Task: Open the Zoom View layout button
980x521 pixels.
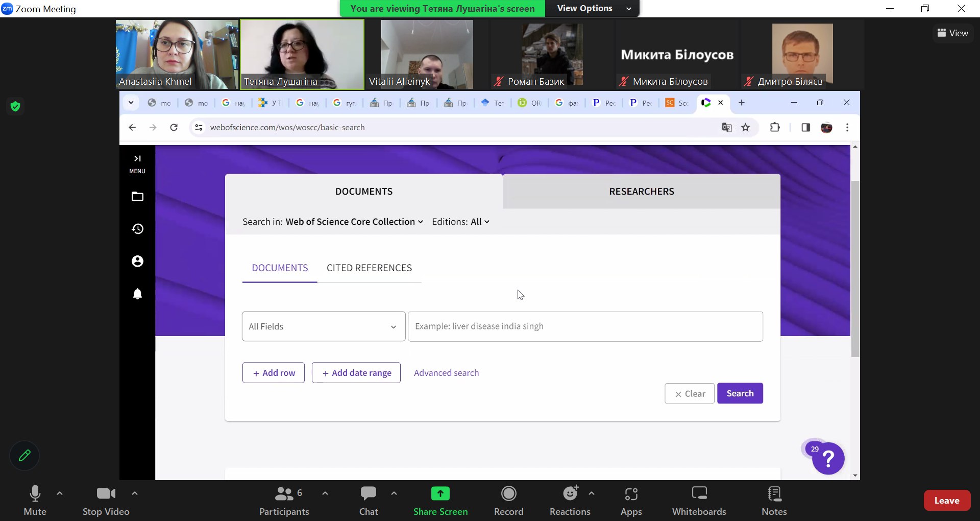Action: coord(952,33)
